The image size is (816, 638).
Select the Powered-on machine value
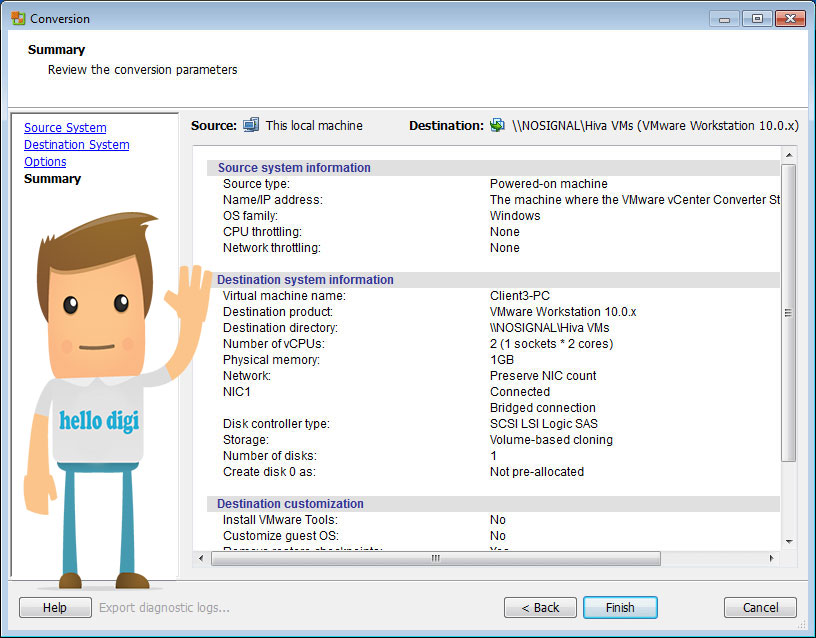(549, 184)
